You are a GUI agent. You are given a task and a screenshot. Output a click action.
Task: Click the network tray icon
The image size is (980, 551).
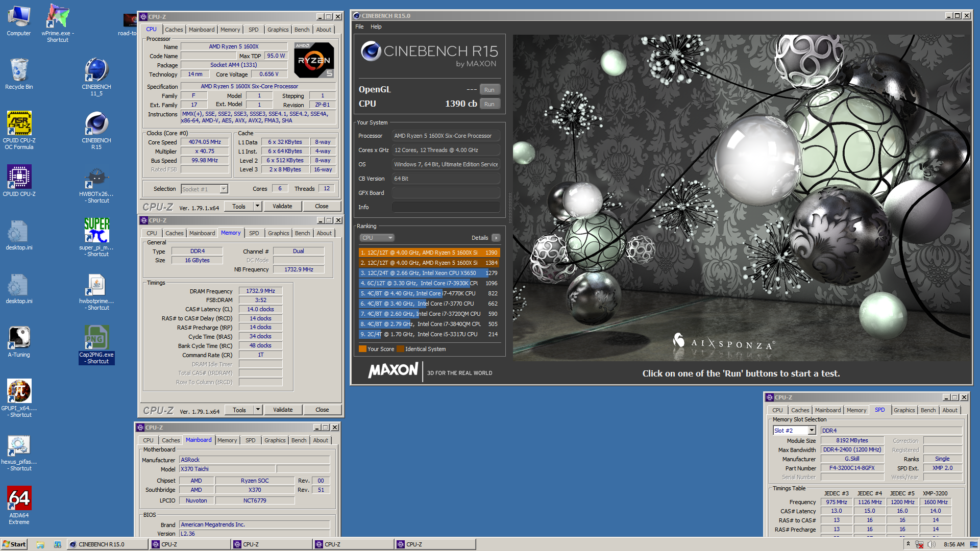tap(920, 544)
